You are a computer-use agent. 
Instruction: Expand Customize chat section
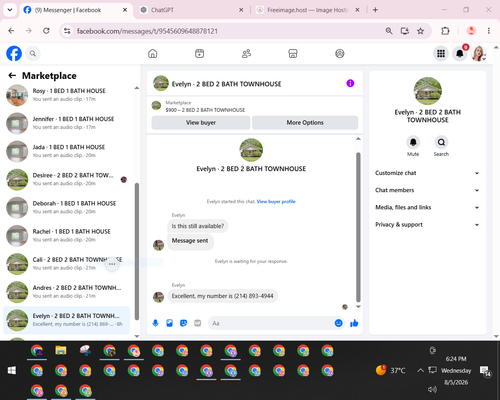pyautogui.click(x=427, y=173)
